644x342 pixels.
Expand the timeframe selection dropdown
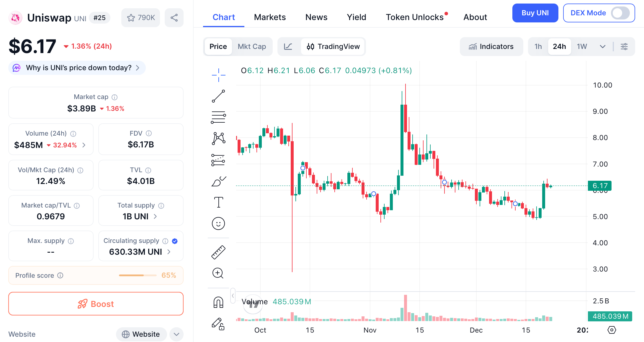point(603,46)
